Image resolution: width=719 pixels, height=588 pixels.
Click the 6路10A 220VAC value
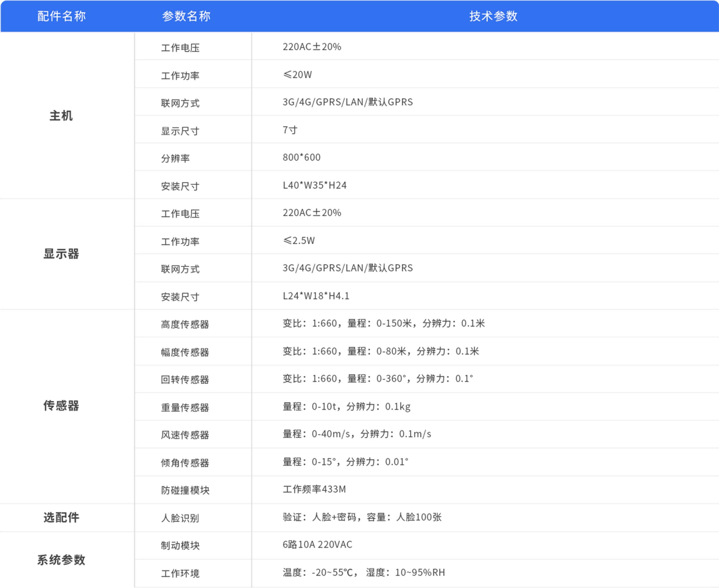pos(317,544)
